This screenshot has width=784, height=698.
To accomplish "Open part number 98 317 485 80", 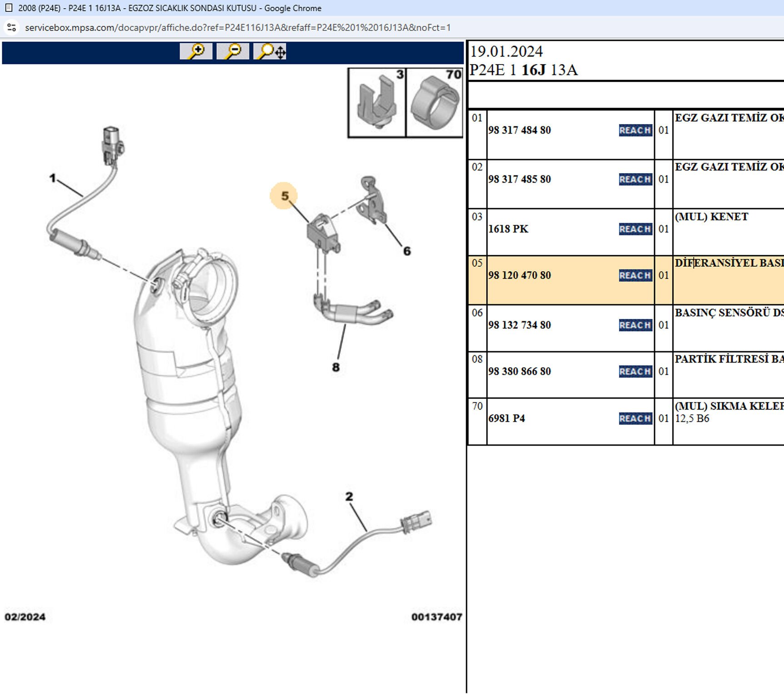I will point(520,179).
